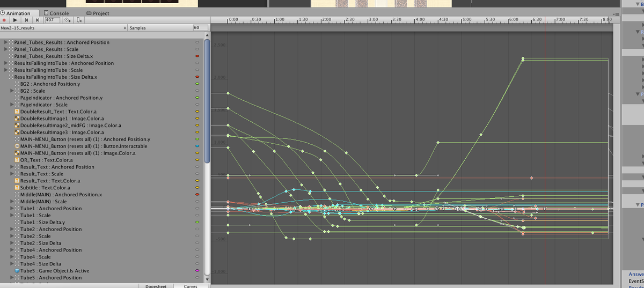Jump to next keyframe button
This screenshot has height=288, width=644.
38,20
